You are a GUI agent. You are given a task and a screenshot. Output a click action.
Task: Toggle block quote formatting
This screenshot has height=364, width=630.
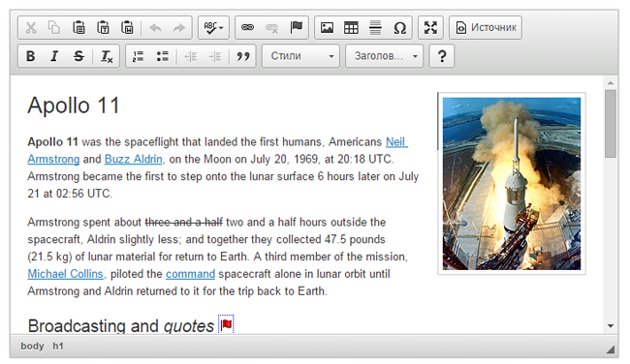click(243, 56)
